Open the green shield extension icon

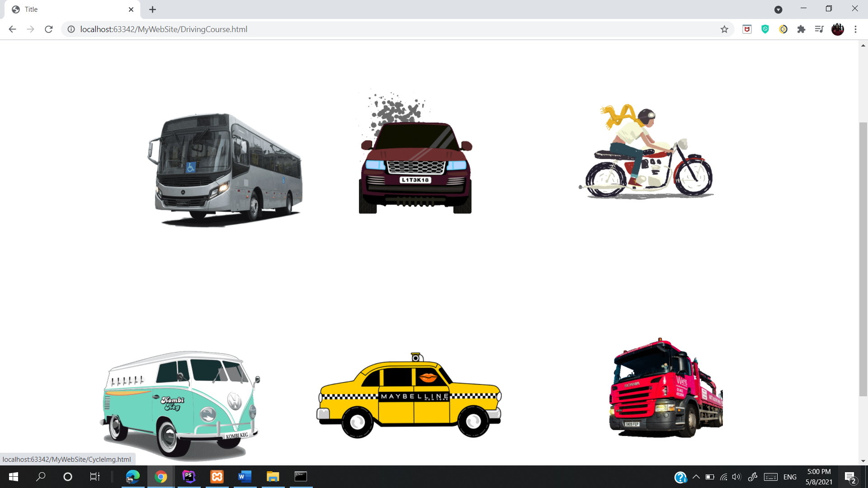[x=765, y=29]
